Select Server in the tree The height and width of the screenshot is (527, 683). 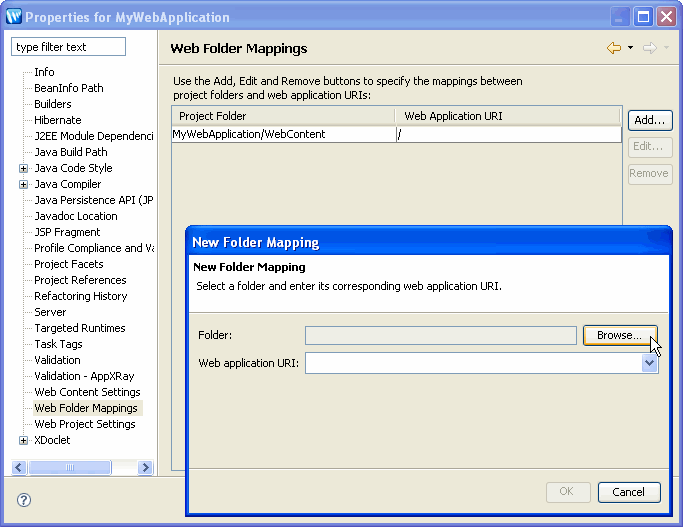[x=51, y=312]
